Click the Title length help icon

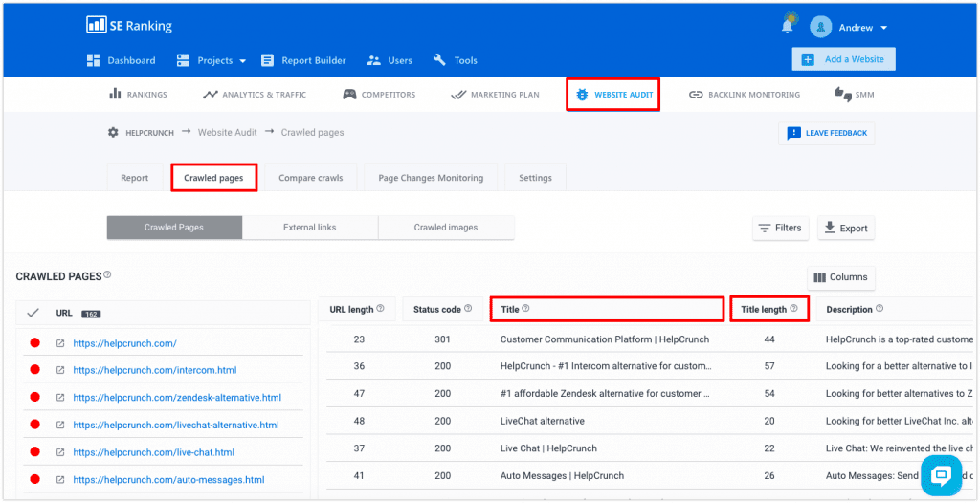(793, 309)
